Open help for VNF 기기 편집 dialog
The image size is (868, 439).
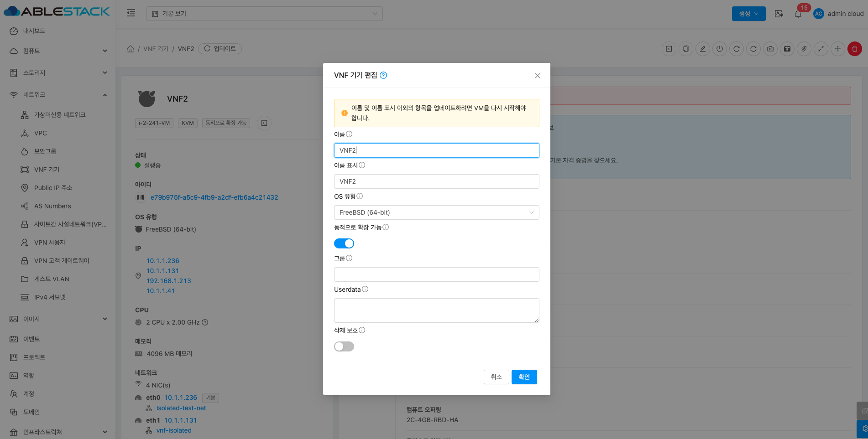pos(383,75)
